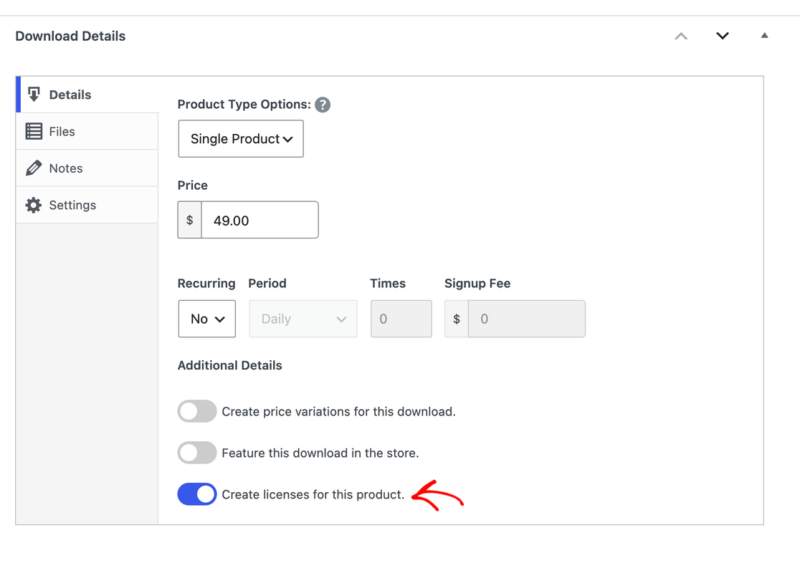Viewport: 800px width, 563px height.
Task: Move Download Details panel up
Action: tap(681, 36)
